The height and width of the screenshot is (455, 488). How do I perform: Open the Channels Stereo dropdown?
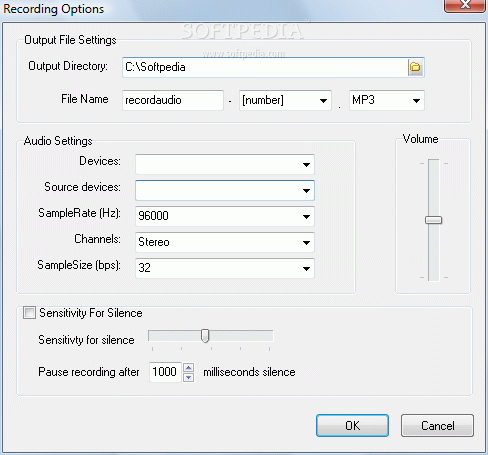coord(225,242)
